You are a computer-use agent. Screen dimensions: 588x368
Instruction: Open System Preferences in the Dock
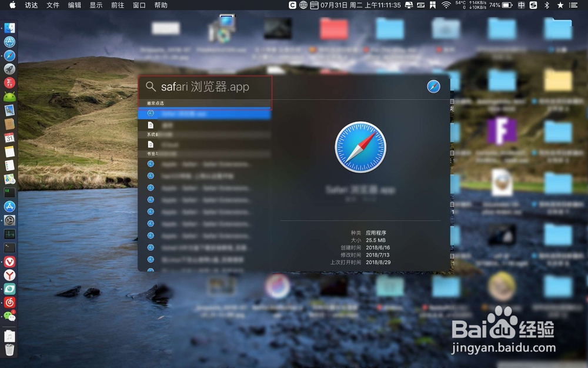(x=9, y=220)
